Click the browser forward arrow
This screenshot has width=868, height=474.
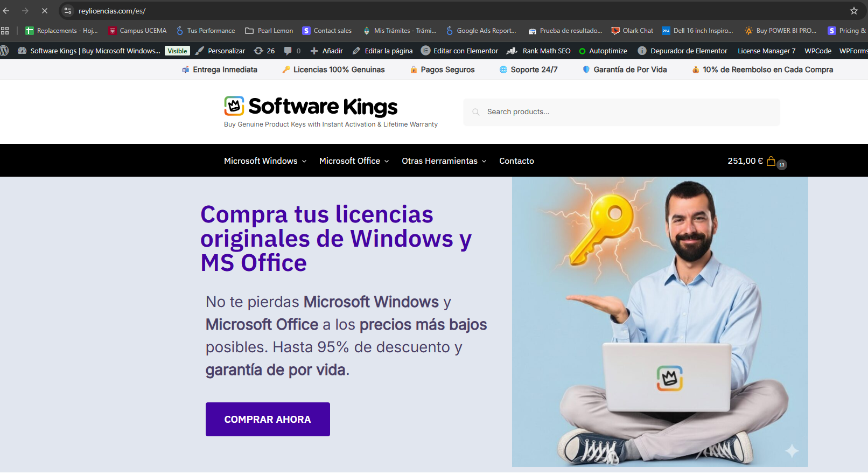pos(25,11)
